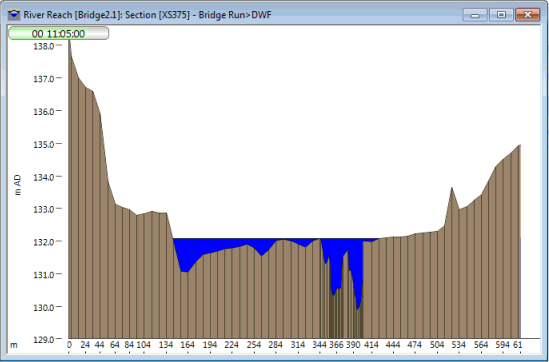Click the dark dense section lines near 366

336,319
